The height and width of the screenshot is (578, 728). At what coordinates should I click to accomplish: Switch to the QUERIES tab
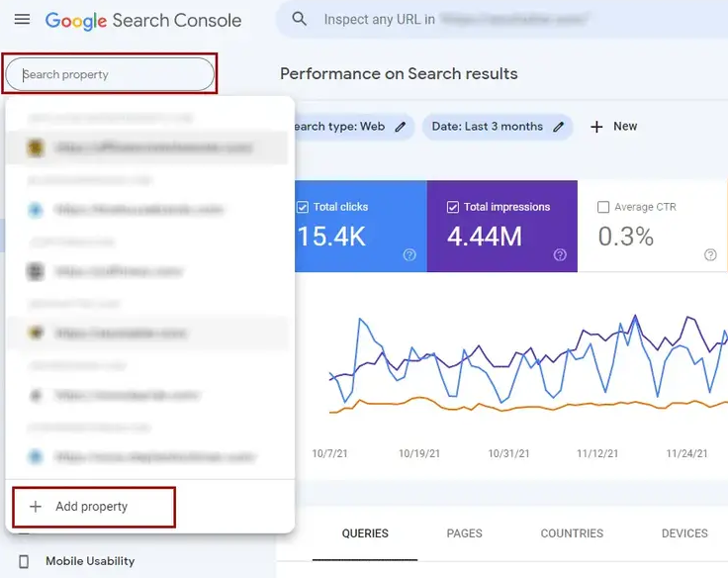coord(365,533)
